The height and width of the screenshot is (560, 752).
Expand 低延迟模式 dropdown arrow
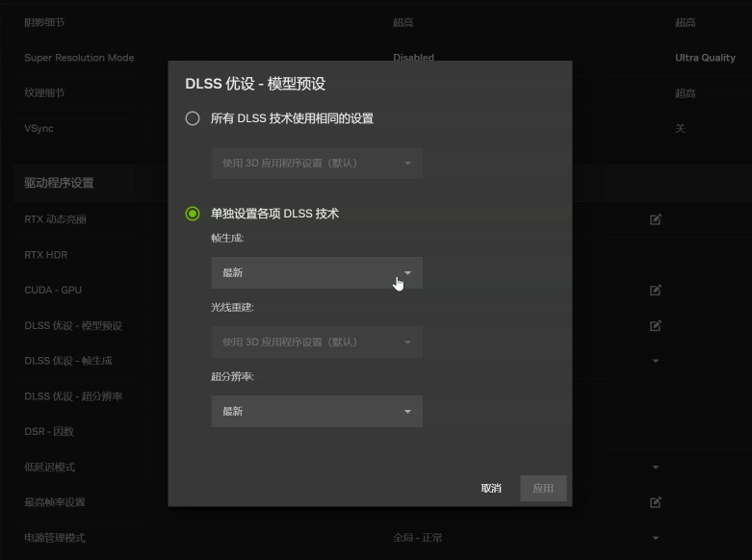pos(655,467)
